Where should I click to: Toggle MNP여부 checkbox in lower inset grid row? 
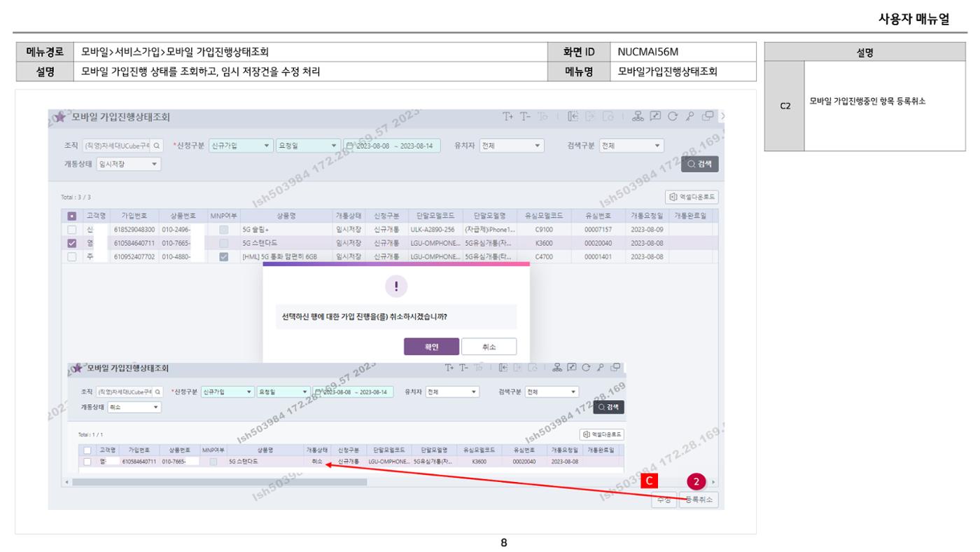pos(213,462)
